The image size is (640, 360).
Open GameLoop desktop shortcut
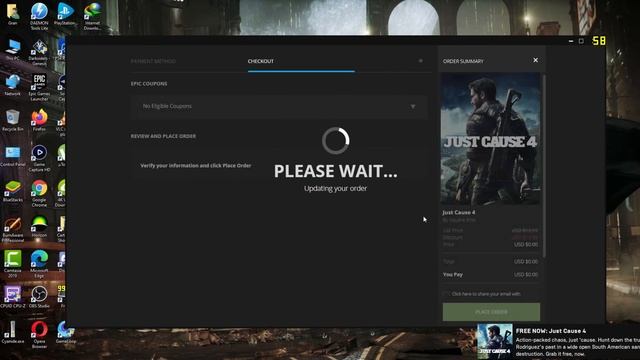pyautogui.click(x=65, y=332)
